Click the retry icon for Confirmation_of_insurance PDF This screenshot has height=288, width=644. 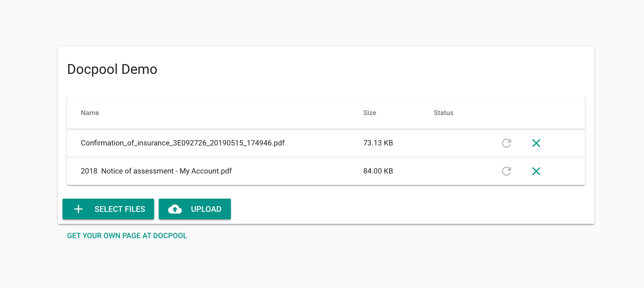(506, 143)
